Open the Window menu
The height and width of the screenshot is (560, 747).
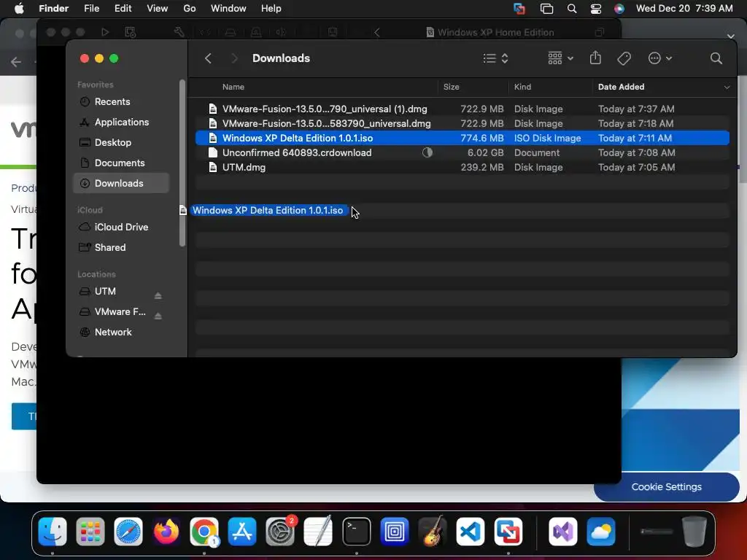(228, 9)
